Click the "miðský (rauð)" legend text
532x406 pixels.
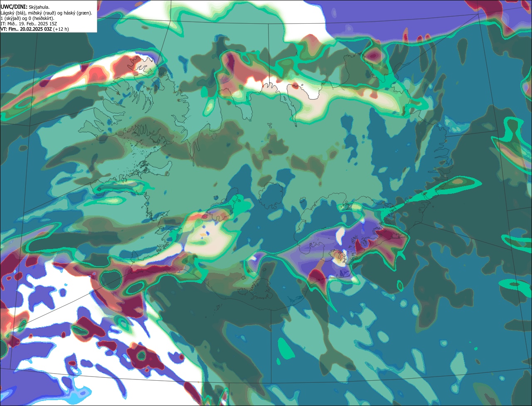point(42,13)
